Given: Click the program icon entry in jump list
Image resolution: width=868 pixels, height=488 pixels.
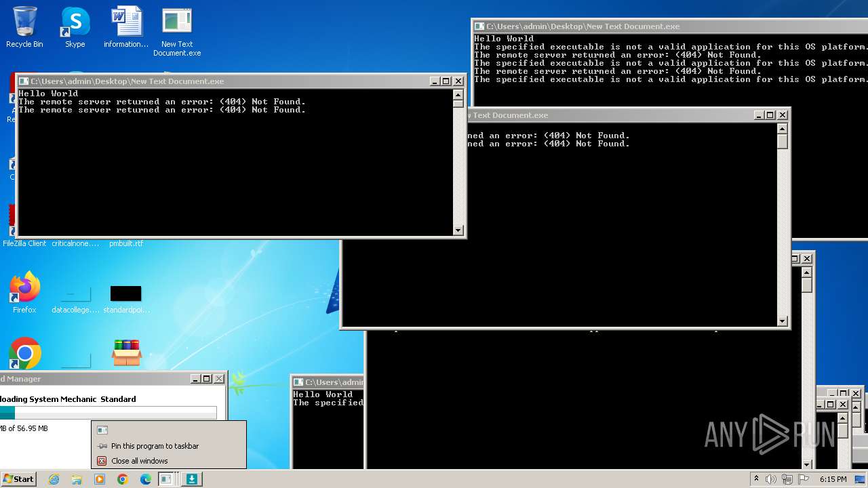Looking at the screenshot, I should [x=102, y=430].
